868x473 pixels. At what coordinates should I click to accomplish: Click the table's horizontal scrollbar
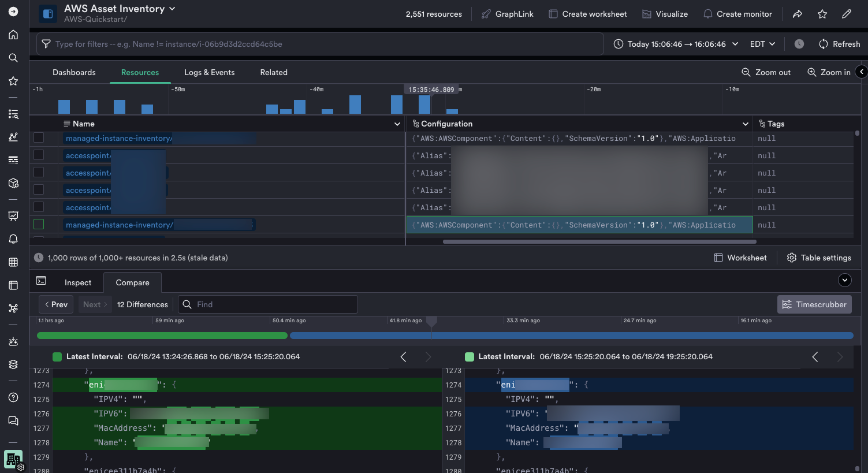click(599, 241)
